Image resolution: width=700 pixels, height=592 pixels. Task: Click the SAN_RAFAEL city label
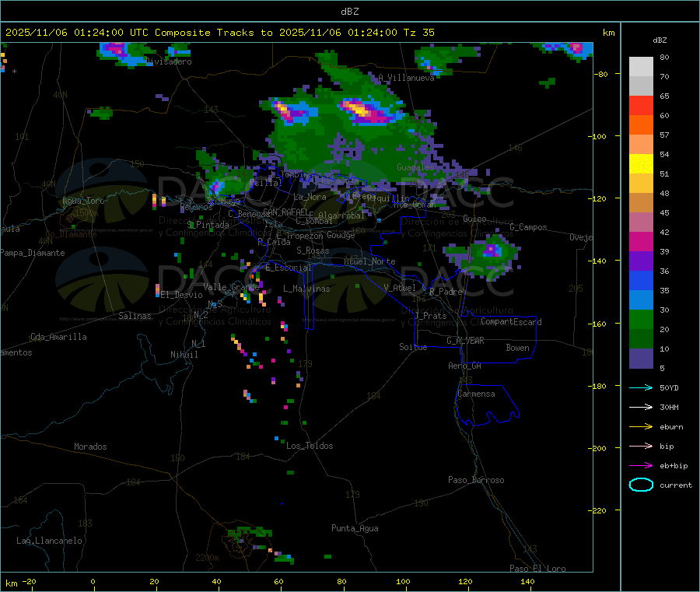click(285, 212)
